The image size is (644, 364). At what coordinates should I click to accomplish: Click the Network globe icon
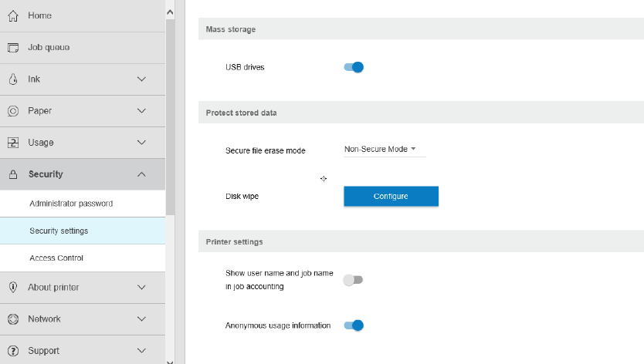point(13,319)
